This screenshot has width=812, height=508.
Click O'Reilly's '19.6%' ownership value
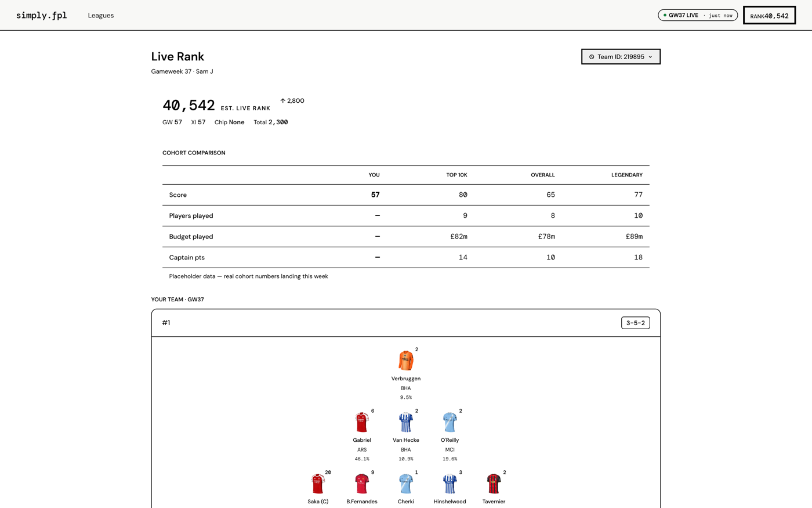tap(449, 459)
